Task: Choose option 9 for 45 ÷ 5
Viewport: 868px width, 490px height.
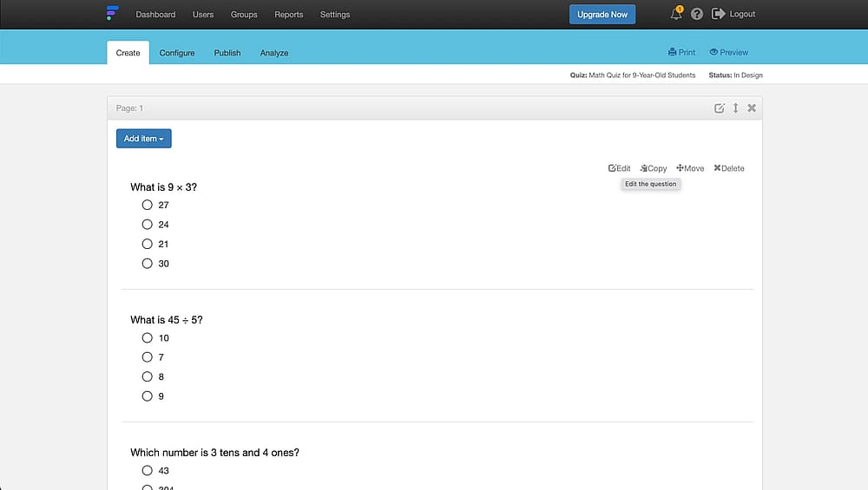Action: tap(147, 396)
